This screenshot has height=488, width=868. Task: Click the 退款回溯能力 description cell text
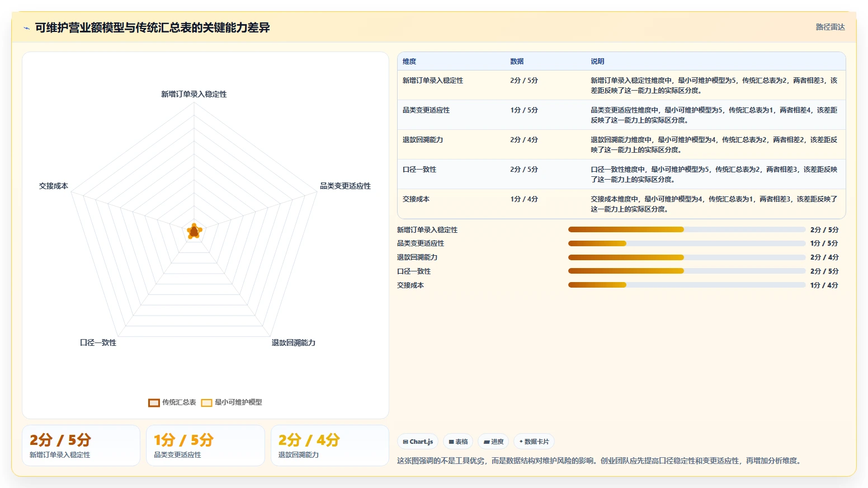[714, 145]
